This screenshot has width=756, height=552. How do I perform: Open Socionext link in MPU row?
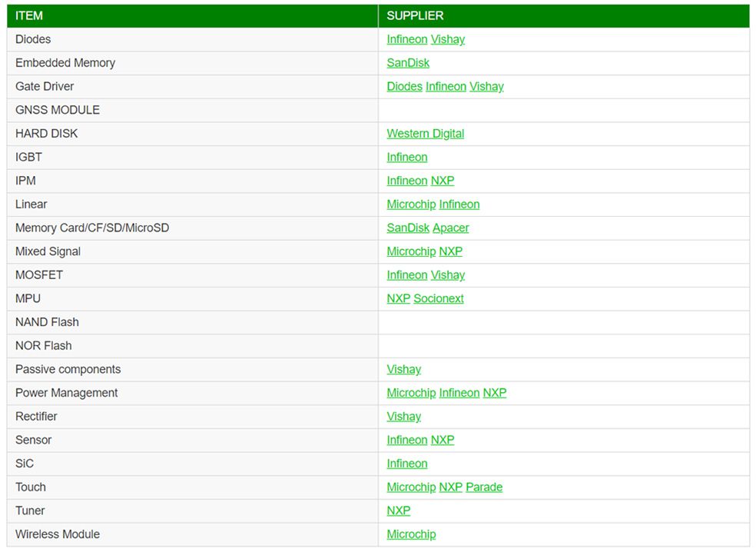pyautogui.click(x=439, y=299)
